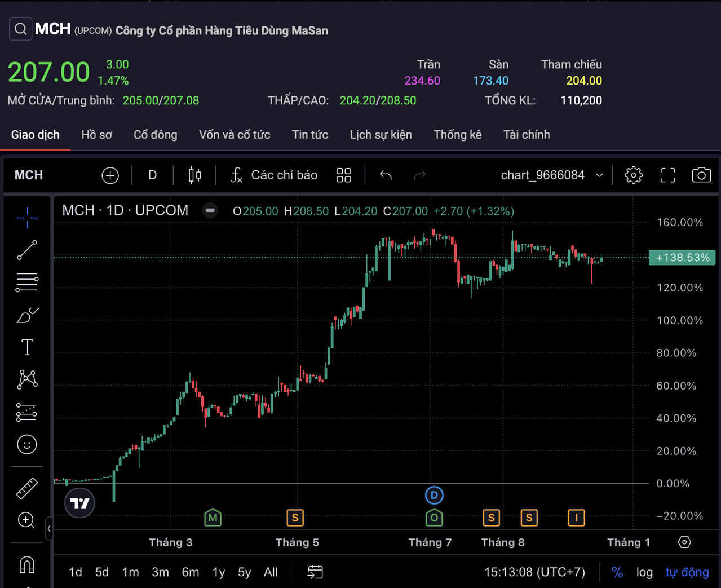Open the D timeframe interval dropdown

point(152,175)
